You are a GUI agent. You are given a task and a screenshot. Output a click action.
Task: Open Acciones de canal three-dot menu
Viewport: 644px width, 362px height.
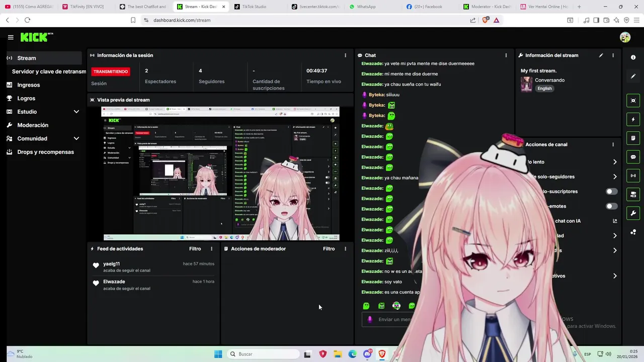(613, 144)
